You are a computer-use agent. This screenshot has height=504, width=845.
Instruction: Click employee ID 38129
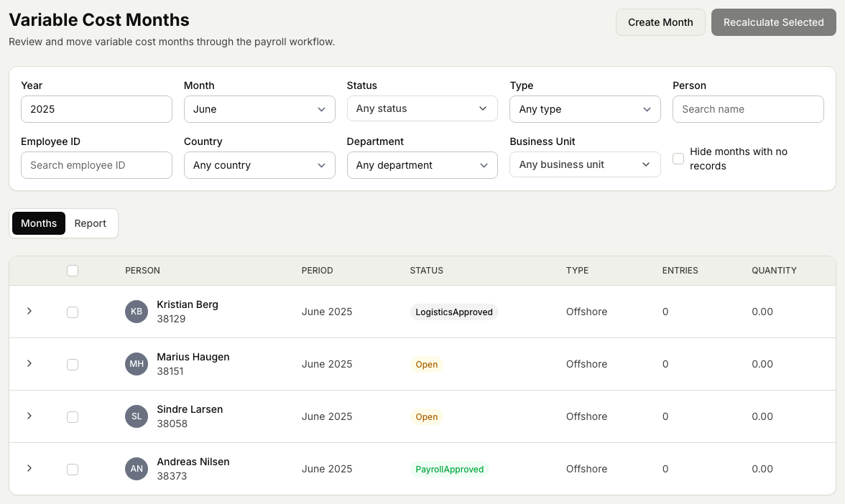click(171, 319)
